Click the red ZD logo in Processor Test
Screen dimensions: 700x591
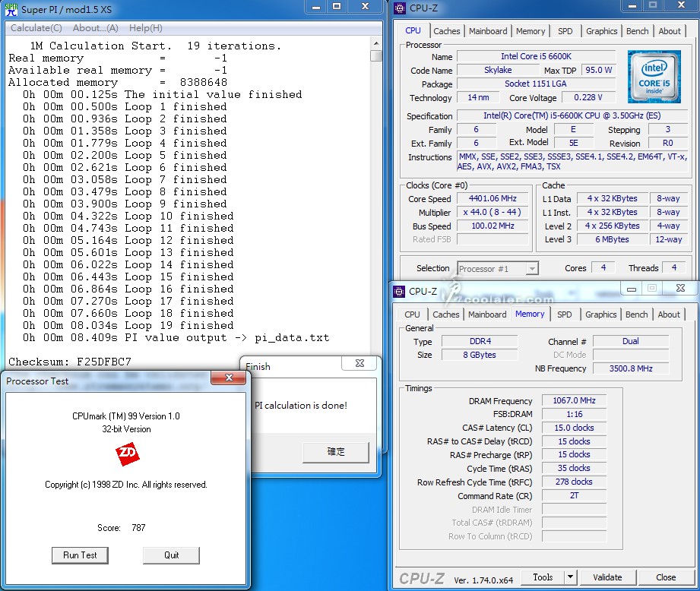[127, 454]
